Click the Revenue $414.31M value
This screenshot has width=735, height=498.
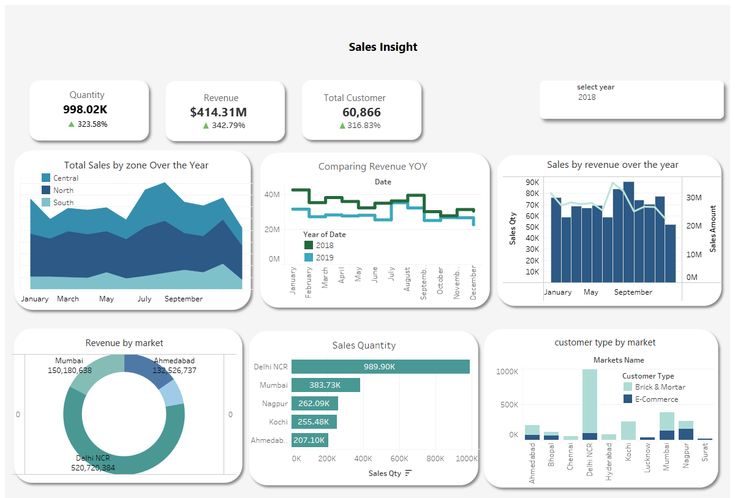tap(218, 112)
